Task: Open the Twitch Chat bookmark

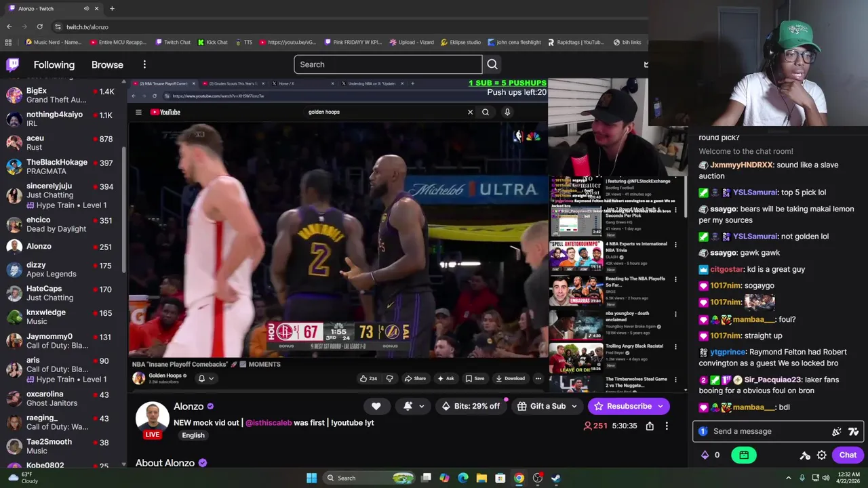Action: 172,43
